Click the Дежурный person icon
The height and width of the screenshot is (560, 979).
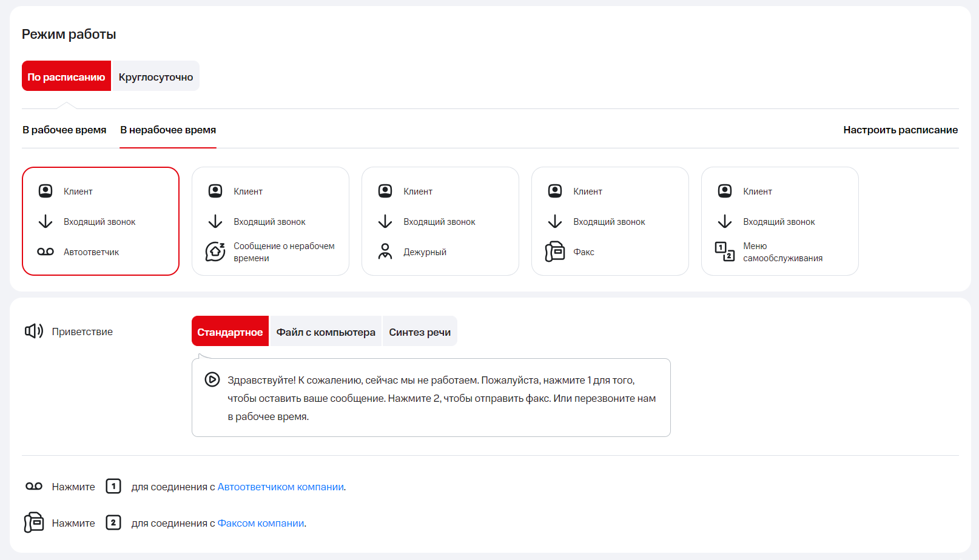click(x=385, y=252)
